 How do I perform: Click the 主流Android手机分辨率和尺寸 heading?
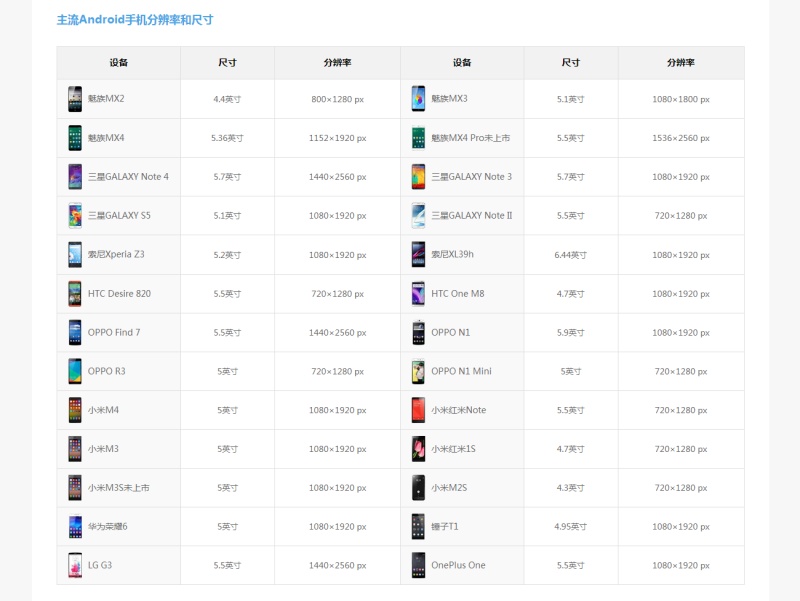[x=135, y=20]
